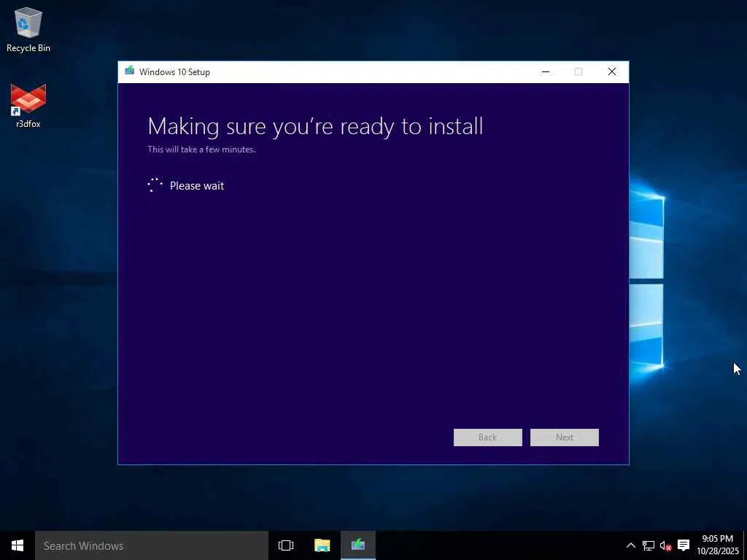Open the Recycle Bin desktop icon
Screen dimensions: 747x560
click(28, 29)
